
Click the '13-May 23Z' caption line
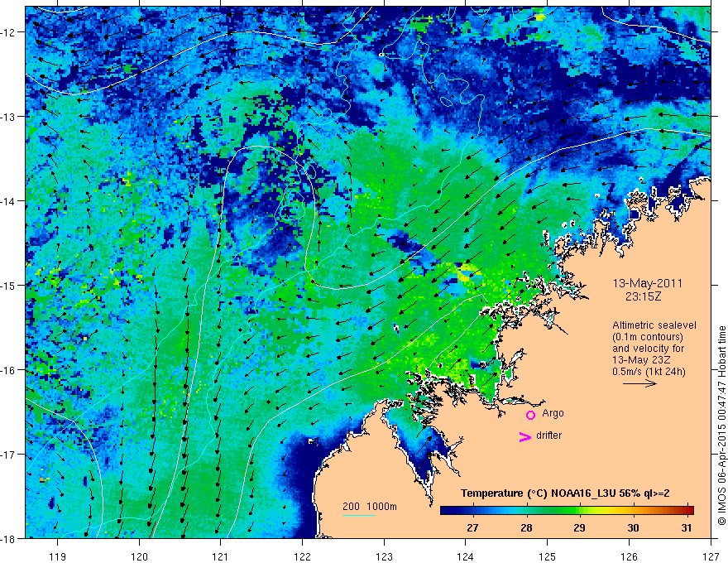[x=640, y=360]
